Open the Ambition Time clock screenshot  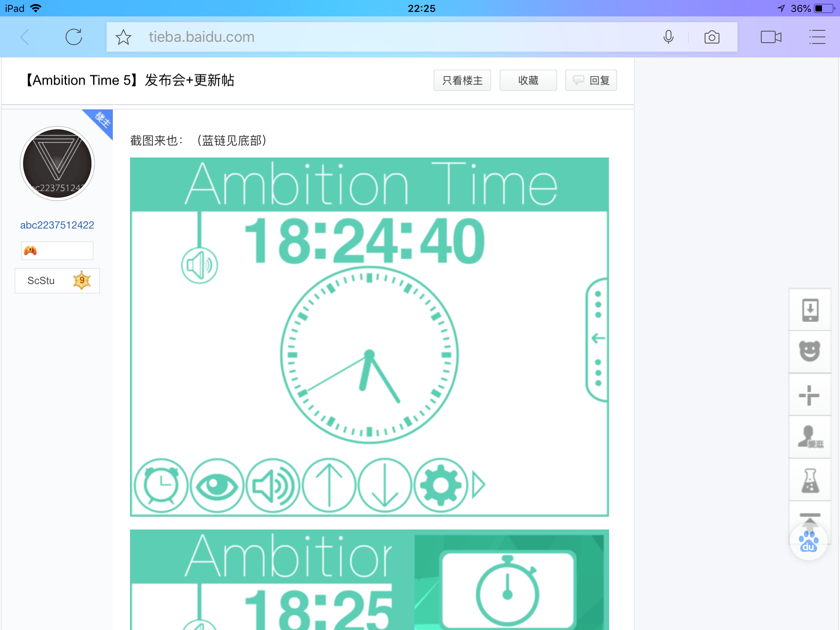tap(369, 336)
